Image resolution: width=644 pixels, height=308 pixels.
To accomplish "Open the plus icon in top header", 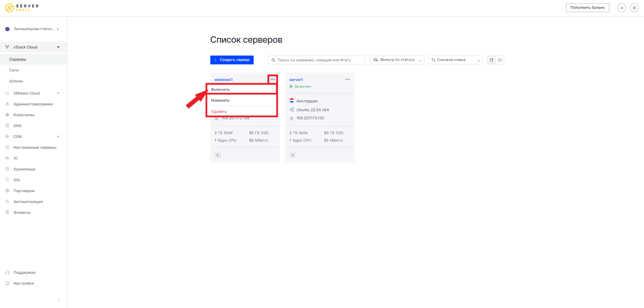I will pos(622,8).
